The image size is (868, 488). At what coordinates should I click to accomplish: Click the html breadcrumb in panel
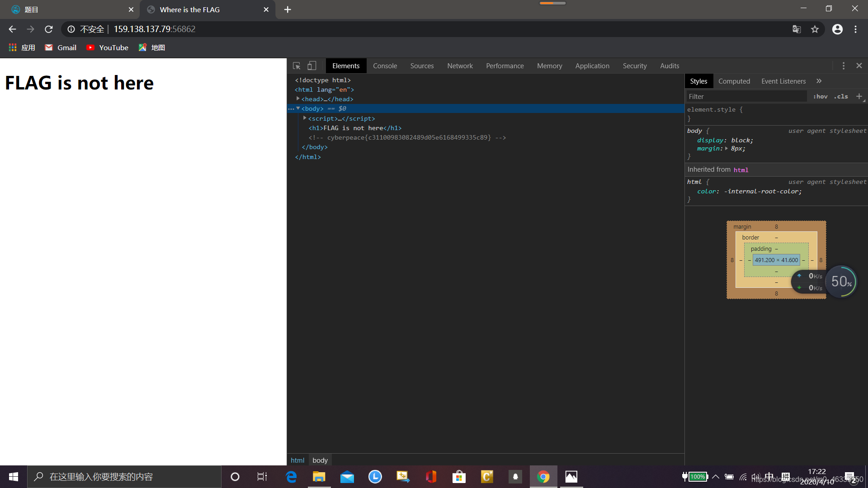point(297,460)
